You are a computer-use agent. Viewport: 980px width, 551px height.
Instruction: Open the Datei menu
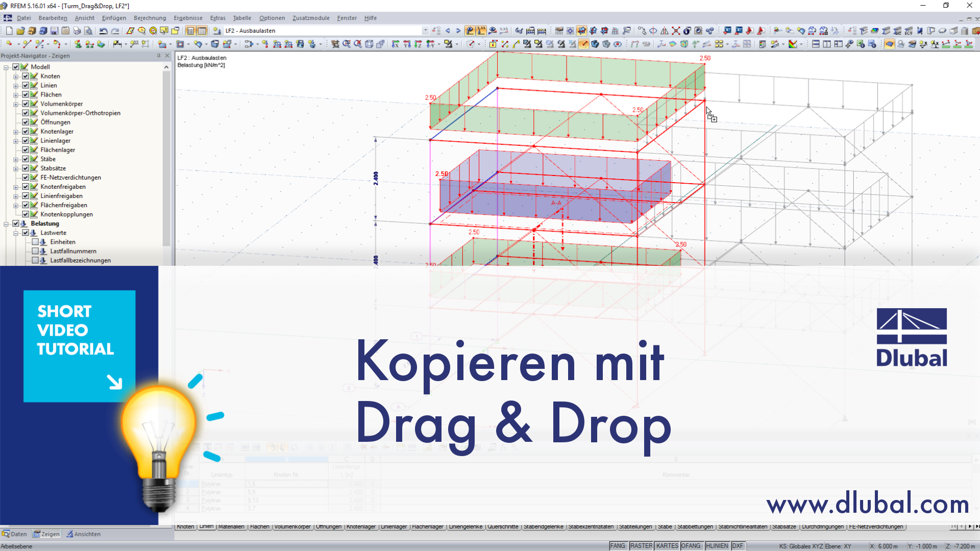coord(24,18)
